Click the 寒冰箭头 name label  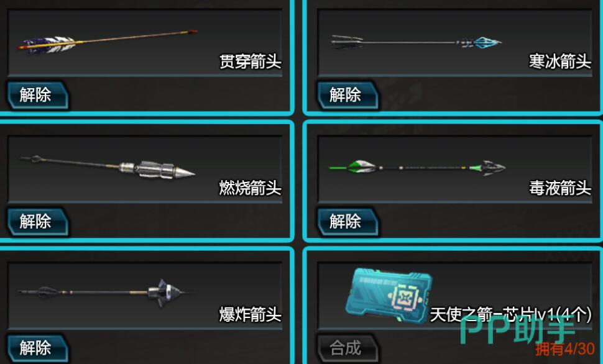[x=560, y=61]
